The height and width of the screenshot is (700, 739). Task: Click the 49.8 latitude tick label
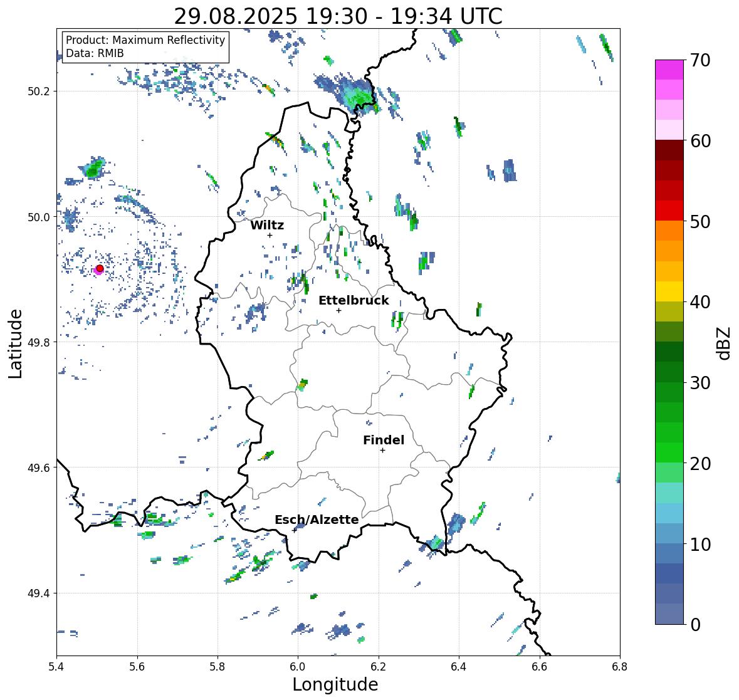pyautogui.click(x=38, y=342)
